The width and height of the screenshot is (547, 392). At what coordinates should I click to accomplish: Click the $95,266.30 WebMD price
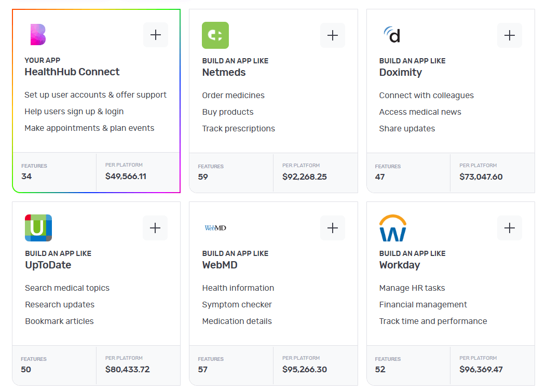305,369
